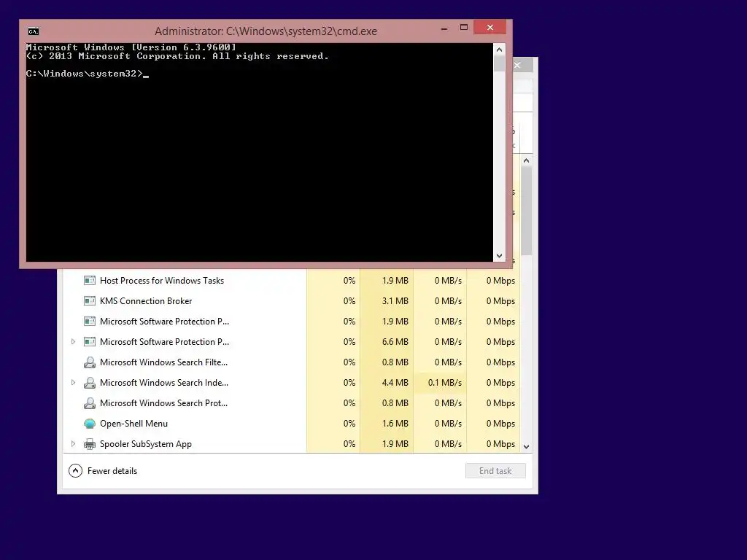The image size is (747, 560).
Task: Maximize the cmd.exe window
Action: (463, 28)
